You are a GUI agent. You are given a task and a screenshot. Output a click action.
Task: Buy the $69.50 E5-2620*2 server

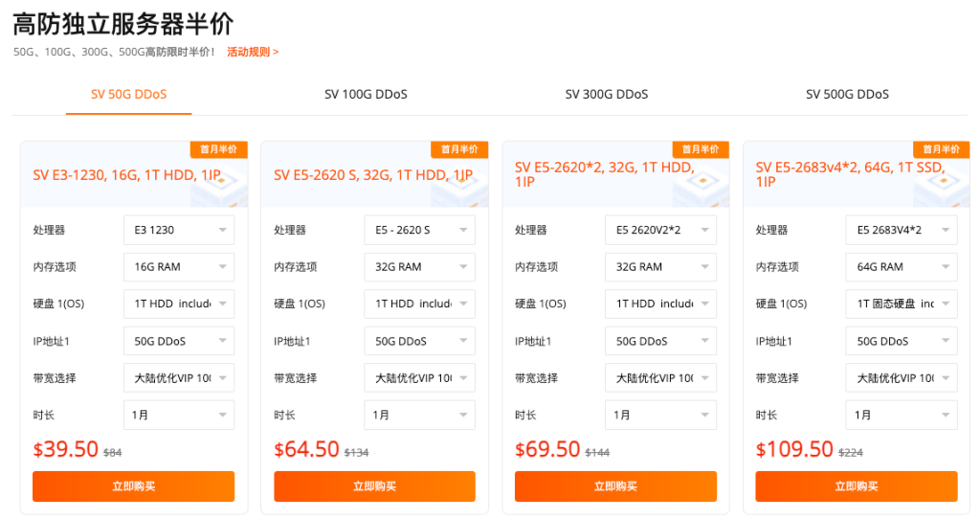click(x=615, y=486)
